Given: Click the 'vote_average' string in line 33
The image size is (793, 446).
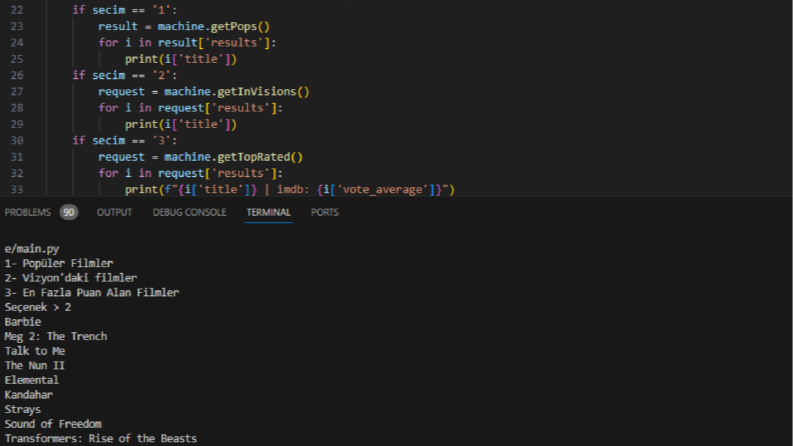Looking at the screenshot, I should (382, 190).
